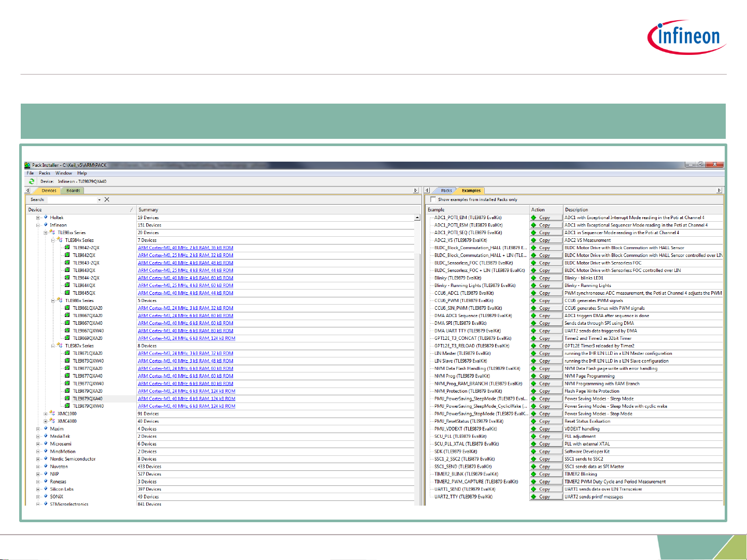Click the series icon beside TLE986x Series
This screenshot has height=560, width=747.
click(60, 300)
